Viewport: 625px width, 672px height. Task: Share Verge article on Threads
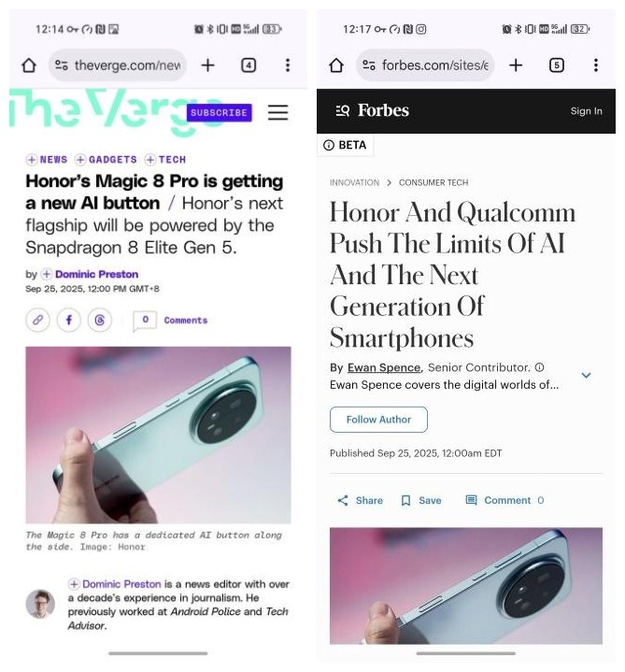point(100,320)
